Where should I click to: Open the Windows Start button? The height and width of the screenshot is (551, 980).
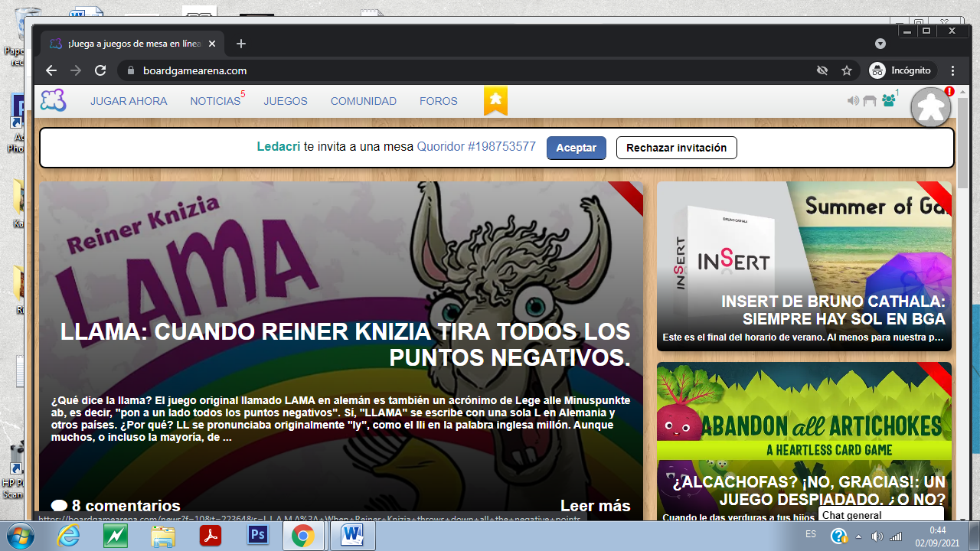[x=21, y=536]
